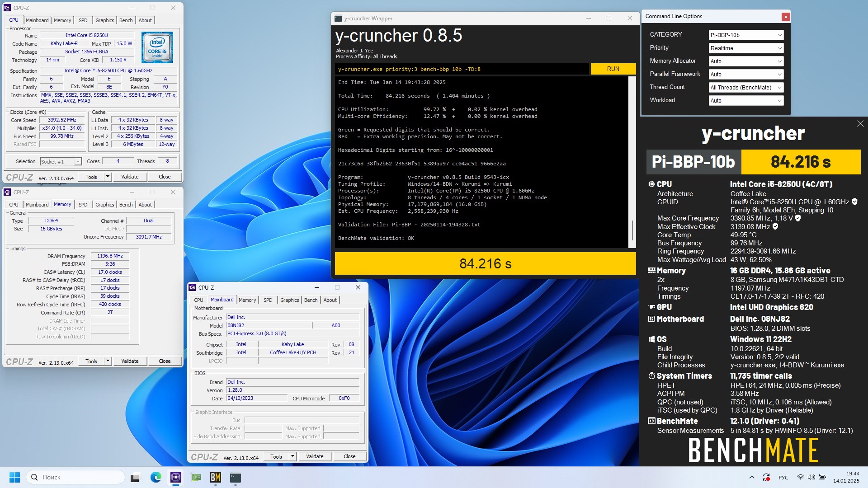Switch to Mainboard tab in top CPU-Z window

(x=37, y=20)
